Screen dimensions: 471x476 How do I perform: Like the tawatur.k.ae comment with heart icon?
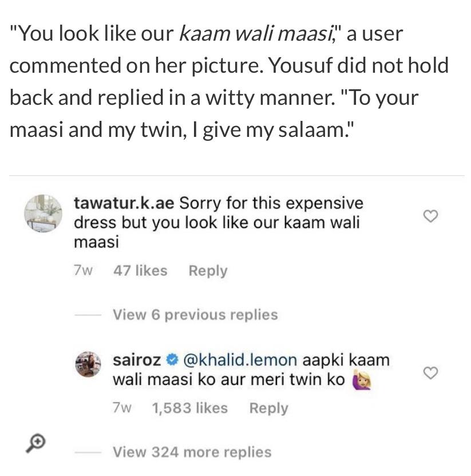coord(431,216)
